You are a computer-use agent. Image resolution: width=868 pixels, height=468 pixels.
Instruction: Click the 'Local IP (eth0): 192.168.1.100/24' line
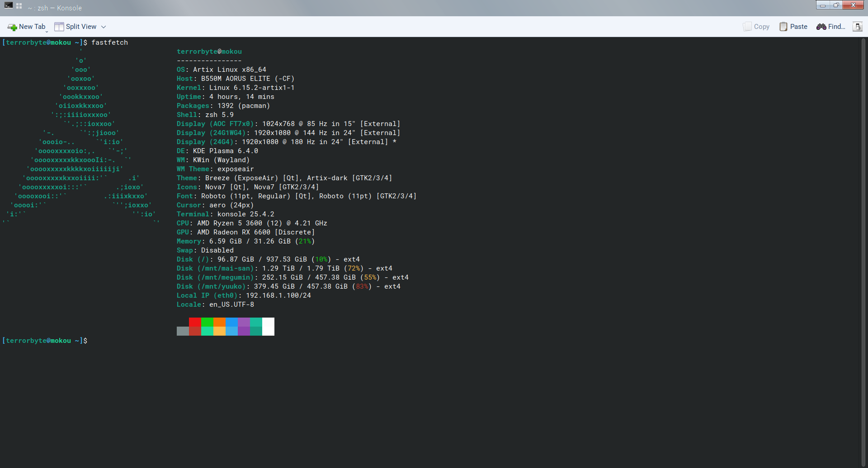click(x=244, y=295)
